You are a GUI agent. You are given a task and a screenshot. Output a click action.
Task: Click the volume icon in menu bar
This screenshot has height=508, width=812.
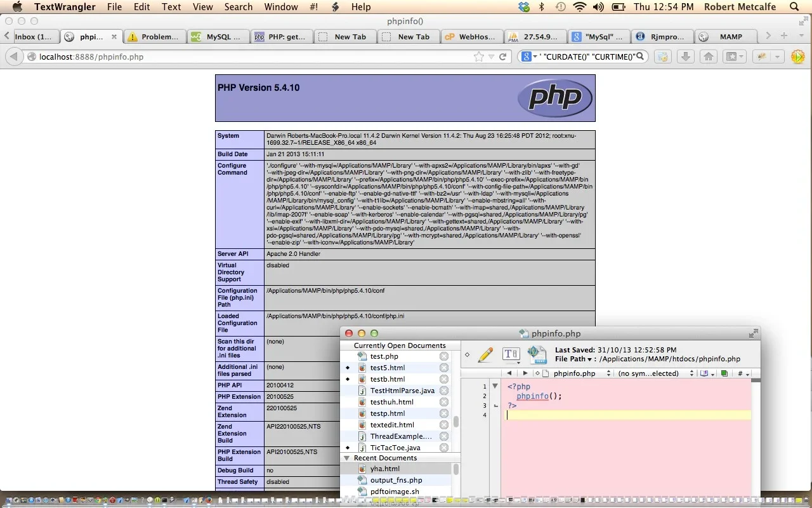(598, 7)
